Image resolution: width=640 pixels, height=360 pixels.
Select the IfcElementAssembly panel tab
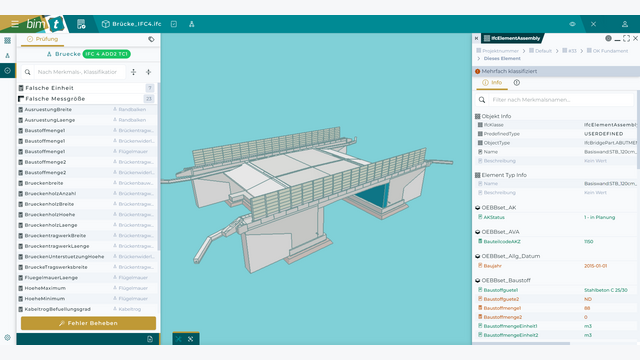point(512,38)
